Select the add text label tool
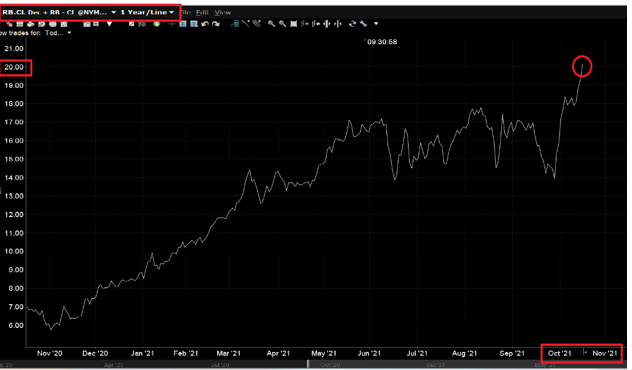Image resolution: width=632 pixels, height=370 pixels. [x=183, y=24]
